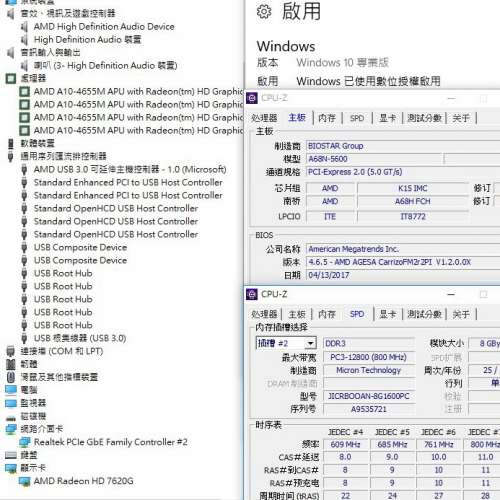Click the gear icon beside 啟用 heading
The width and height of the screenshot is (500, 500).
pyautogui.click(x=264, y=12)
